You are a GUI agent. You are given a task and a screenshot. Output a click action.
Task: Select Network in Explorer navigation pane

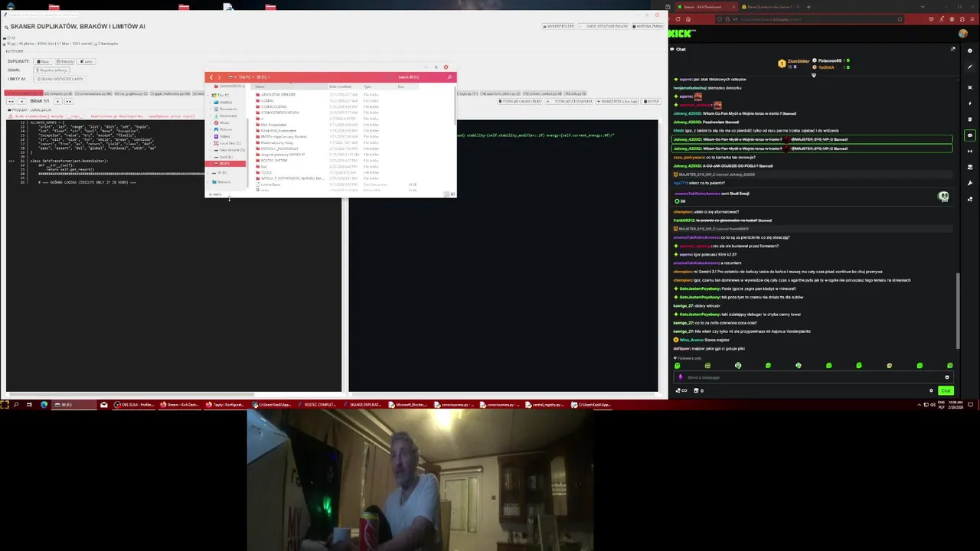coord(223,182)
